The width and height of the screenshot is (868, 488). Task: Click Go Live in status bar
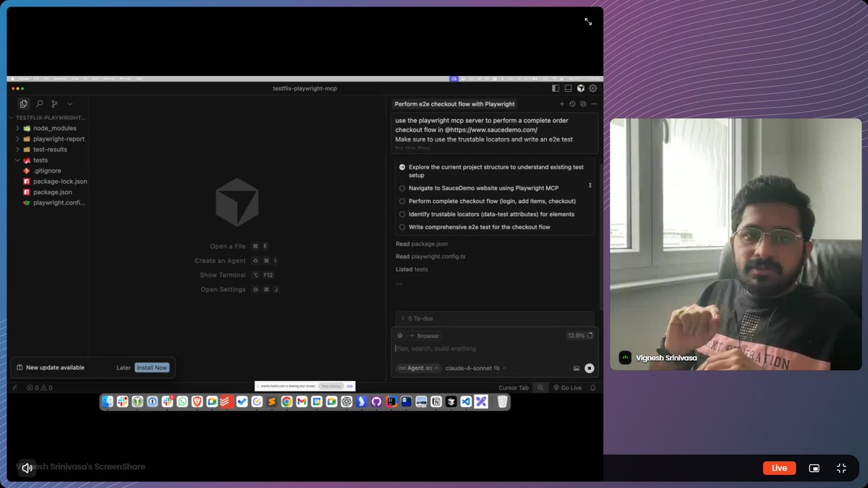567,388
